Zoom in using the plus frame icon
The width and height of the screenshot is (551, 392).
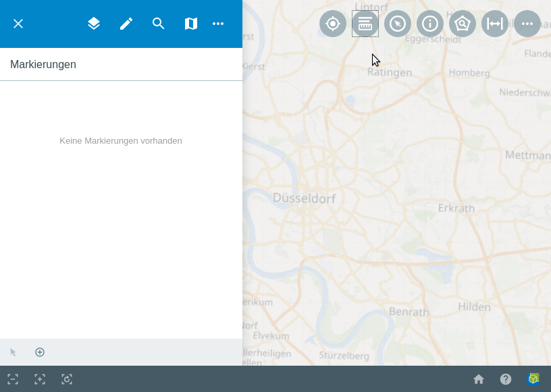[x=40, y=379]
